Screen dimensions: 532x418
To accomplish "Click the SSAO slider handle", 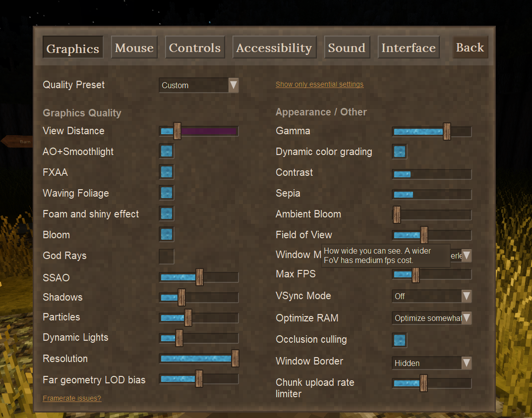I will [x=199, y=277].
